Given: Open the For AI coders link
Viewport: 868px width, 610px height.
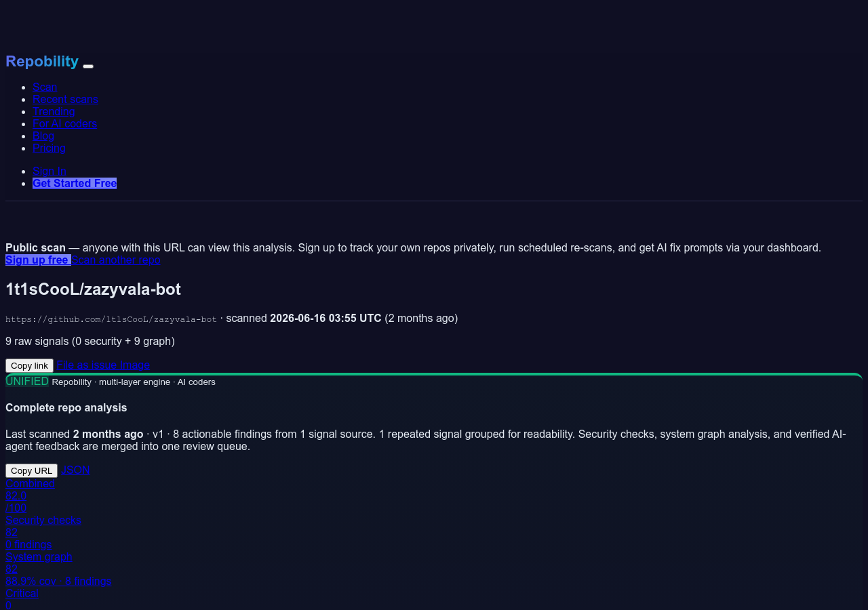Looking at the screenshot, I should (64, 123).
